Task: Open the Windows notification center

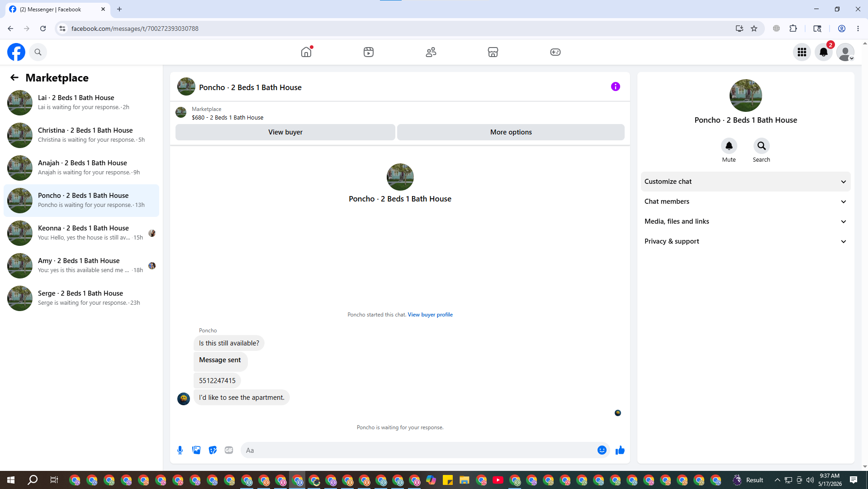Action: pos(854,480)
